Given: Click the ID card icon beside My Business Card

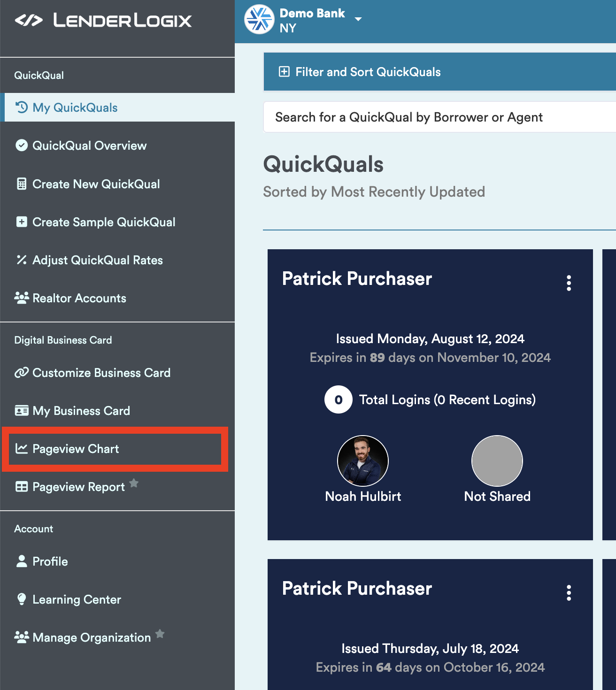Looking at the screenshot, I should (22, 411).
